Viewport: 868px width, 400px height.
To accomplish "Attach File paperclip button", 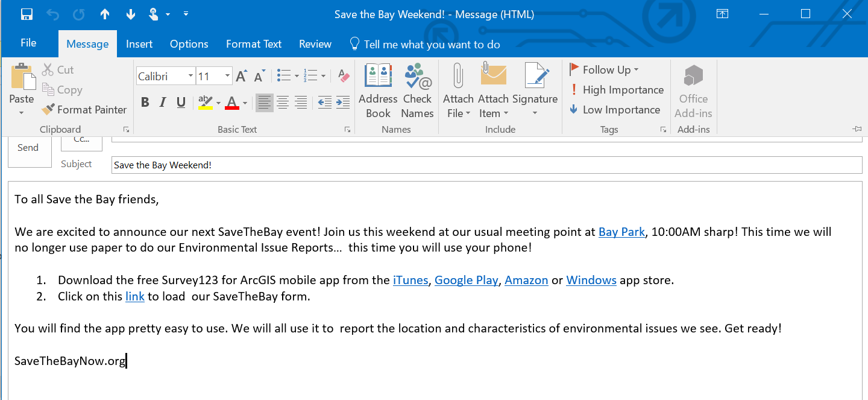I will click(458, 90).
